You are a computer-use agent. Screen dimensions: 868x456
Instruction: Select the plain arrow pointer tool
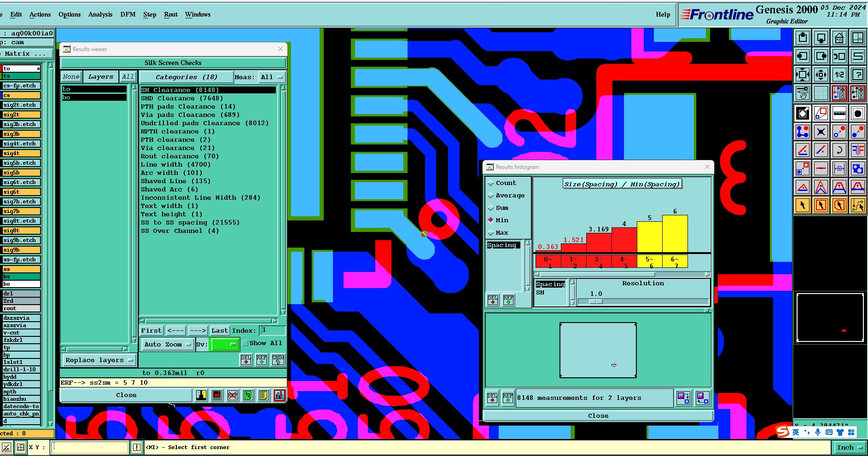point(803,205)
